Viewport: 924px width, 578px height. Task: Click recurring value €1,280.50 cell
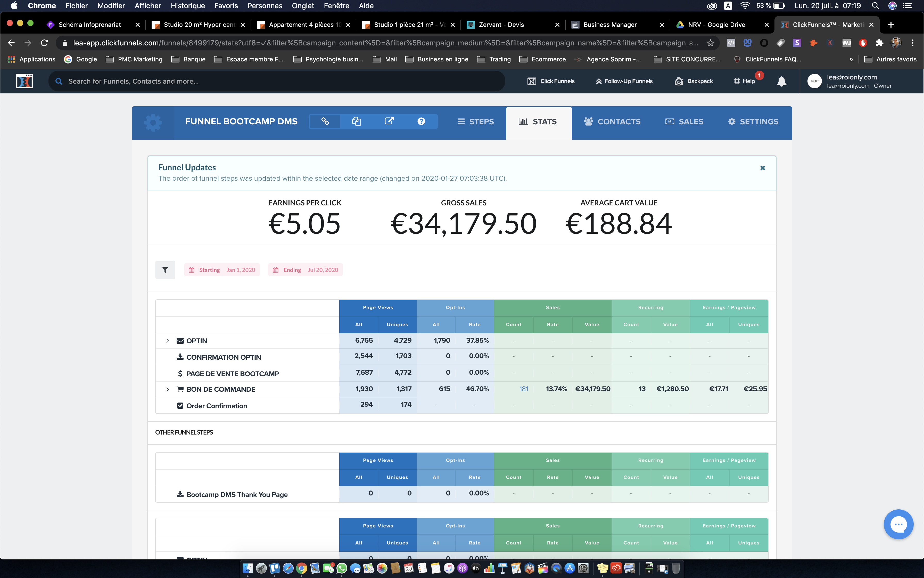pos(672,389)
